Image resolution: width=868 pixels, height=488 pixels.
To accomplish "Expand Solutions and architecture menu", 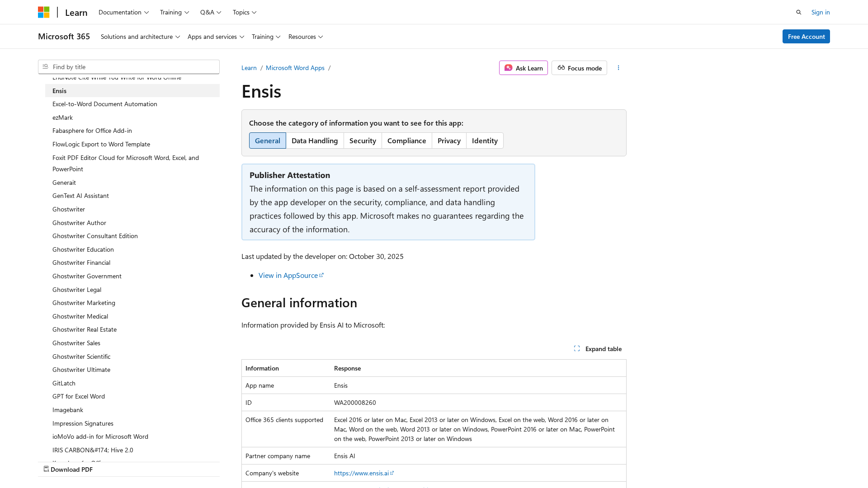I will 140,37.
